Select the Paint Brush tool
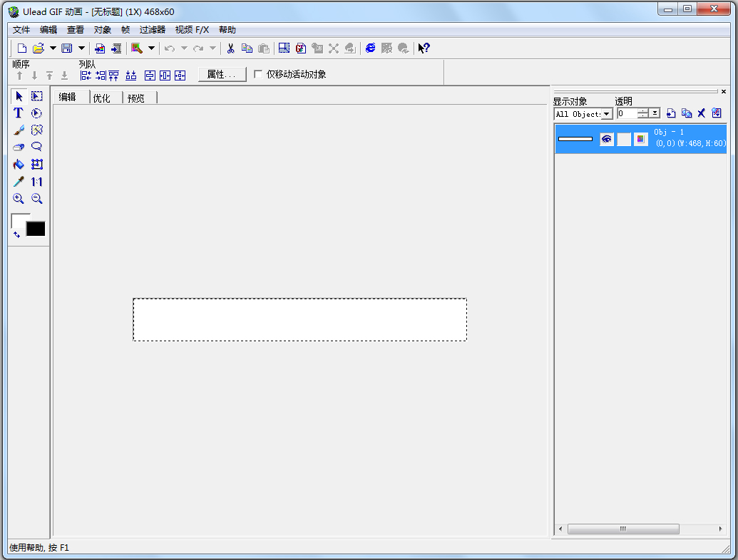Image resolution: width=738 pixels, height=560 pixels. (19, 130)
